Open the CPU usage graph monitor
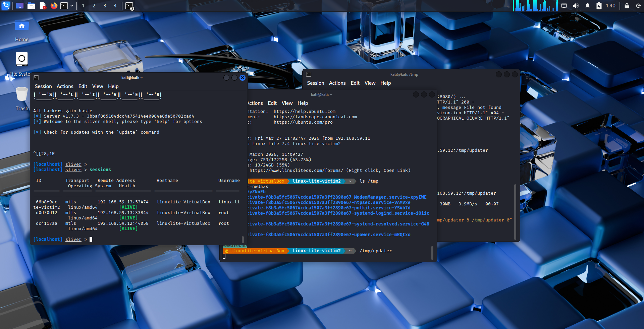This screenshot has height=329, width=644. coord(535,6)
